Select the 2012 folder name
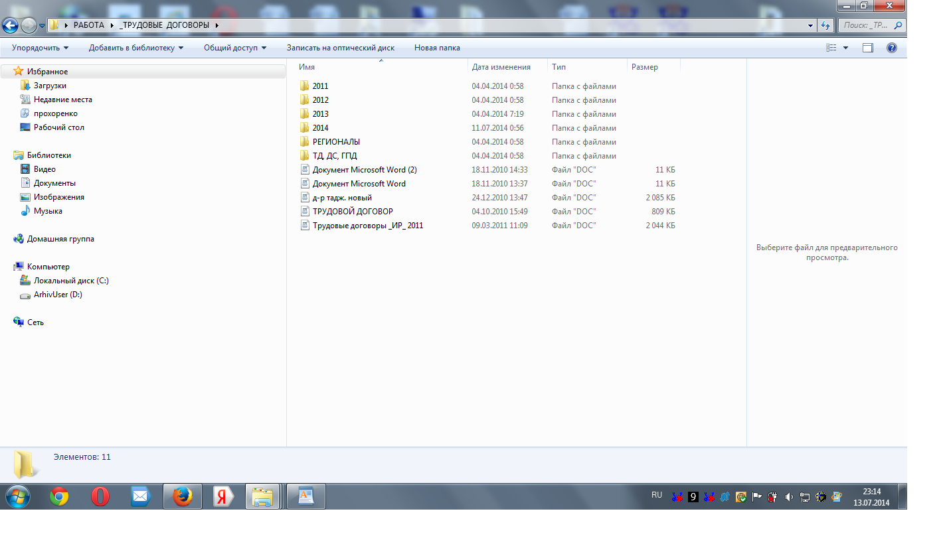Image resolution: width=943 pixels, height=560 pixels. pyautogui.click(x=321, y=100)
